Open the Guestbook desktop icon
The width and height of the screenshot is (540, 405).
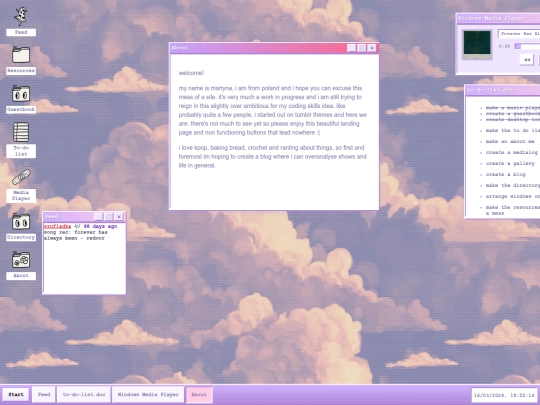pos(21,99)
